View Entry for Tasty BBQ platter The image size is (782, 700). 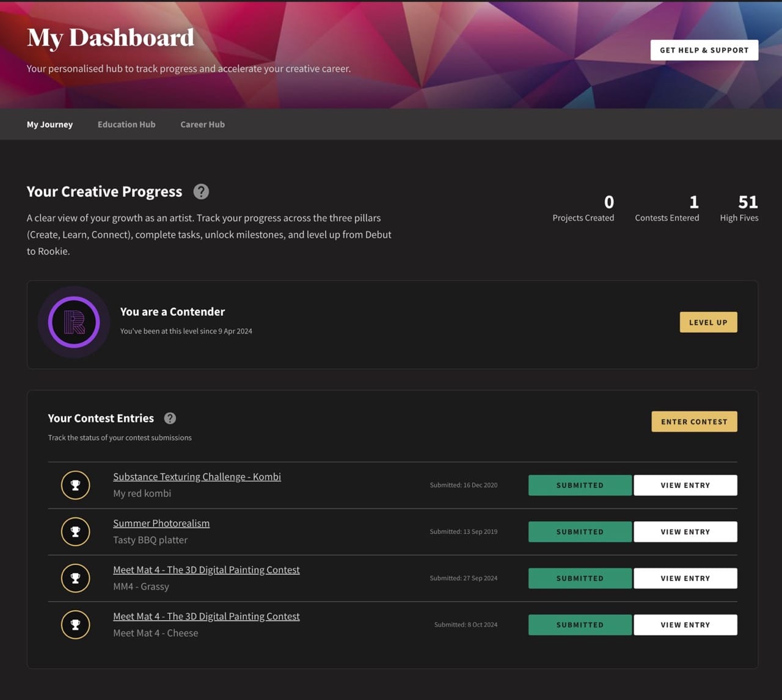[685, 531]
